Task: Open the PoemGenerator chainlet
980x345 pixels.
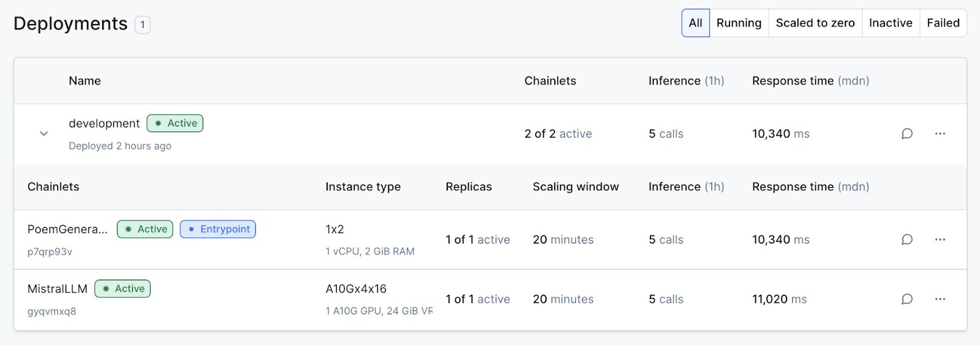Action: [x=67, y=229]
